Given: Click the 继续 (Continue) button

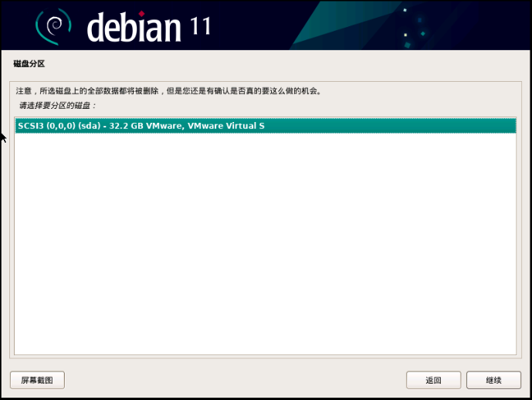Looking at the screenshot, I should 493,380.
